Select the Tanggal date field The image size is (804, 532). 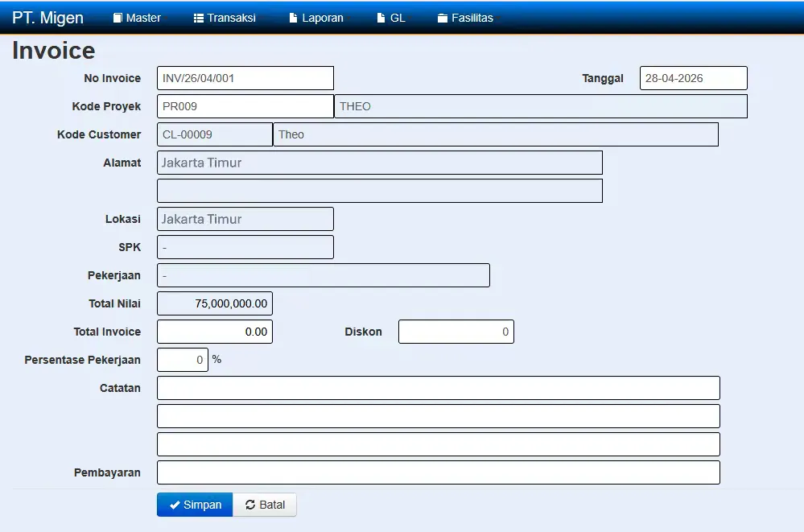[x=693, y=78]
